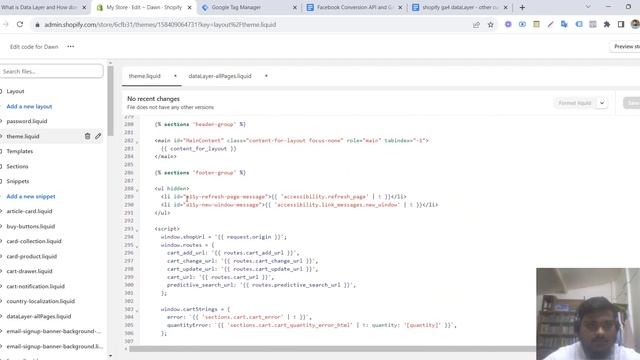Viewport: 640px width, 360px height.
Task: Open password.liquid in the file list
Action: [x=27, y=121]
